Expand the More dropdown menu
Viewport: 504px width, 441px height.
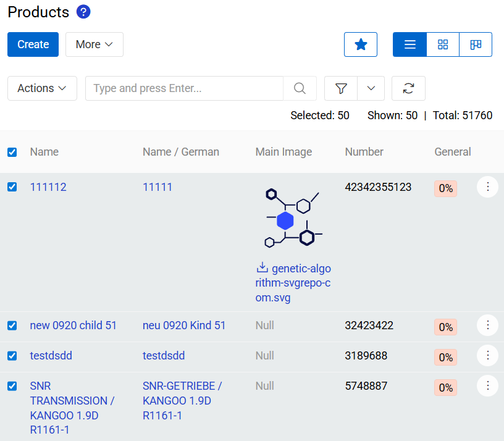[94, 44]
